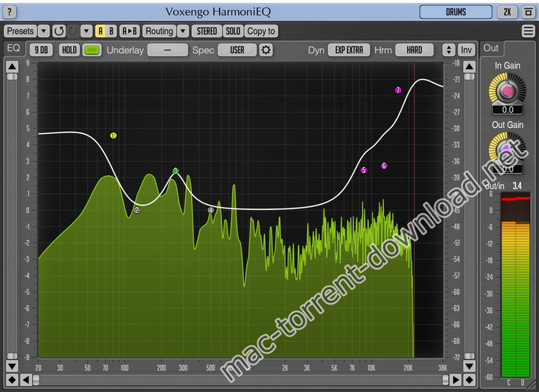Toggle the Inv curve inversion button

click(466, 50)
